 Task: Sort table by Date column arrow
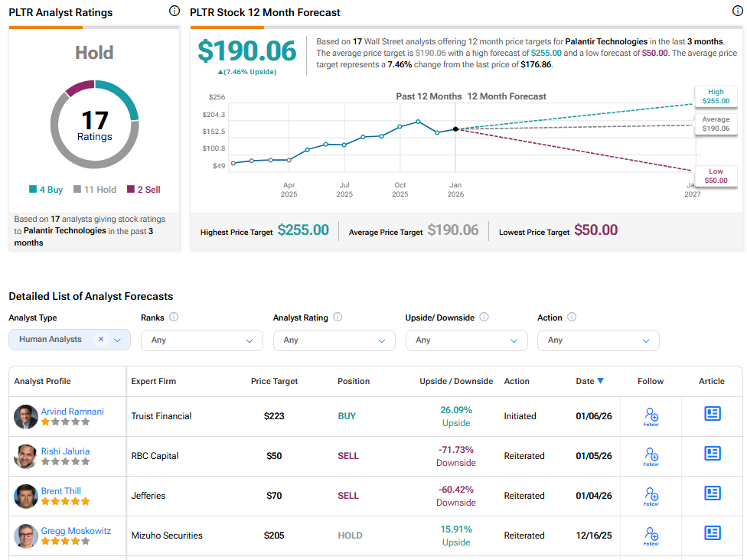coord(600,381)
